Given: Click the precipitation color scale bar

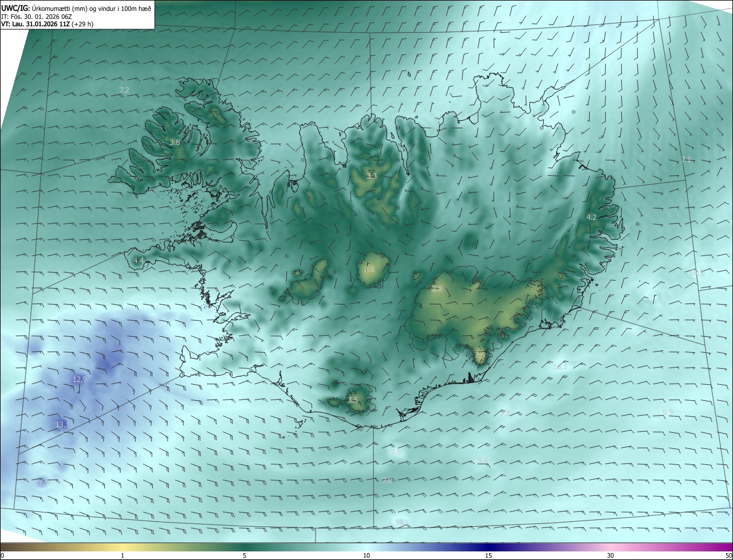Looking at the screenshot, I should click(366, 547).
